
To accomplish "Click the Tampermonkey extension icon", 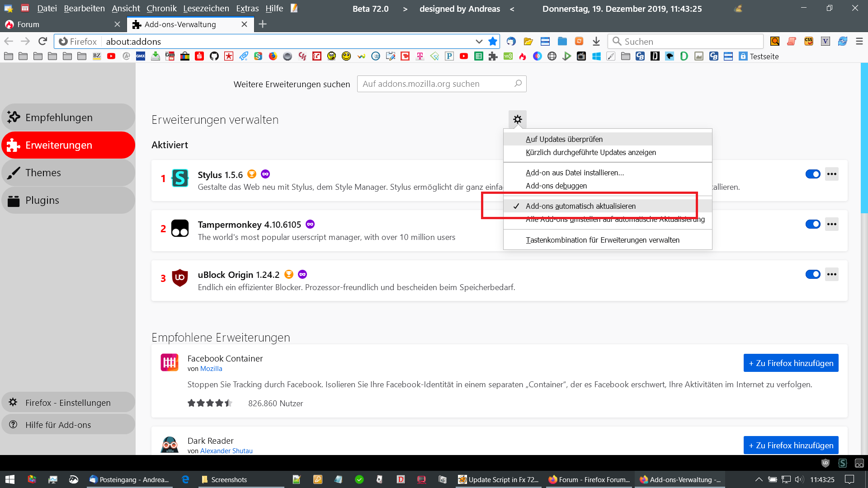I will (x=180, y=228).
